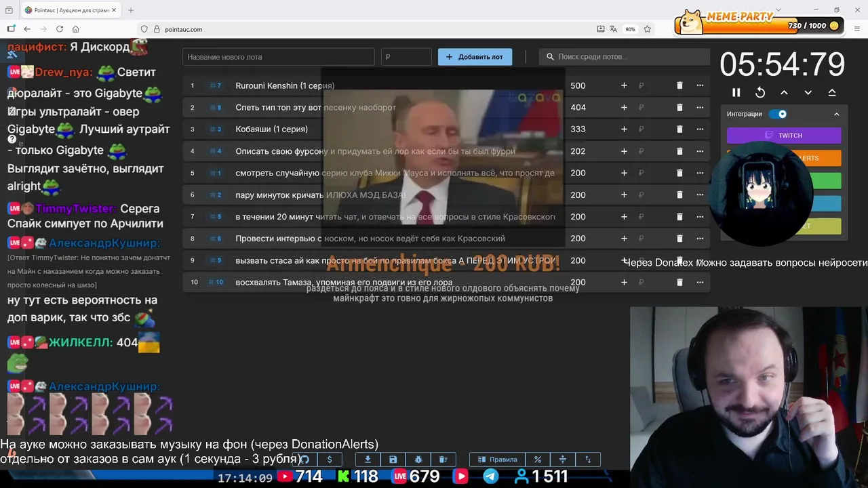
Task: Open options for Описать свою фурсону lot
Action: point(700,151)
